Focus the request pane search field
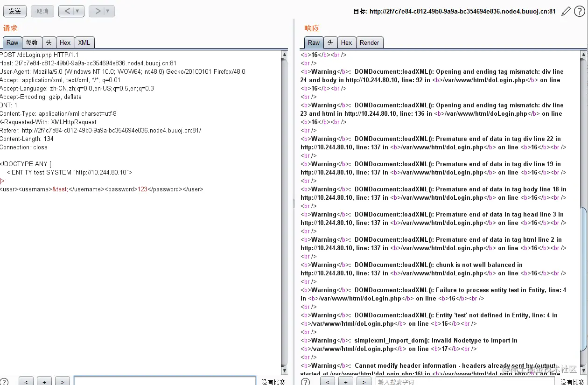The width and height of the screenshot is (588, 385). point(165,381)
